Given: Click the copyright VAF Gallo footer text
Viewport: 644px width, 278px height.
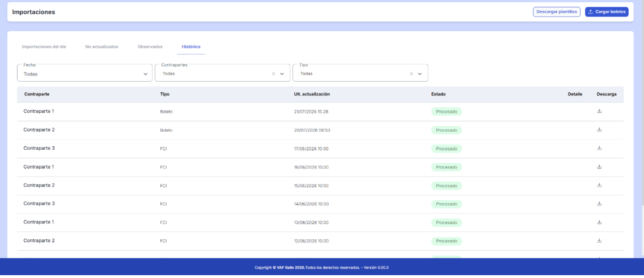Looking at the screenshot, I should (321, 268).
